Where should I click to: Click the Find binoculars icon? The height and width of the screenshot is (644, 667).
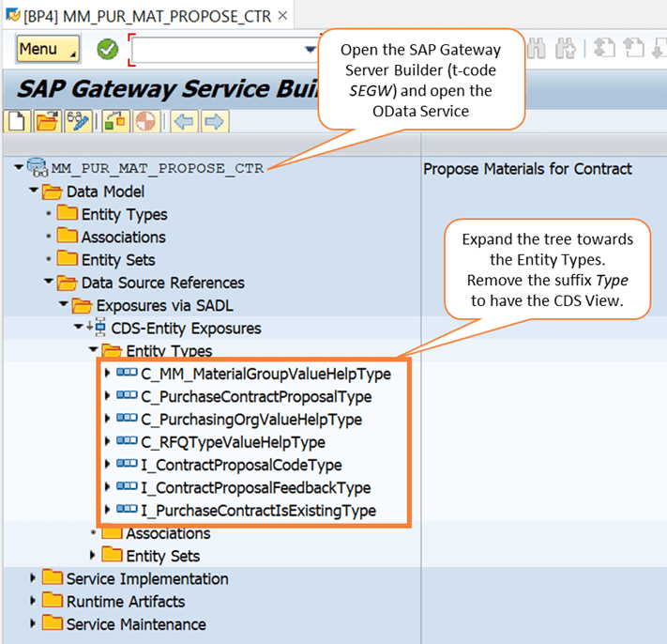(x=537, y=48)
